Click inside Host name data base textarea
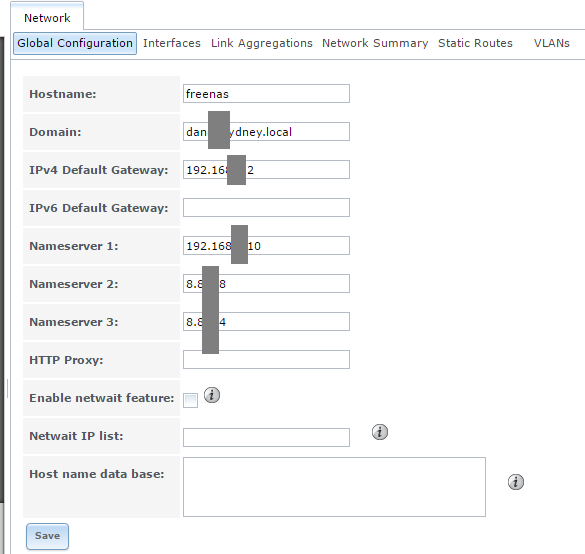 click(x=334, y=487)
